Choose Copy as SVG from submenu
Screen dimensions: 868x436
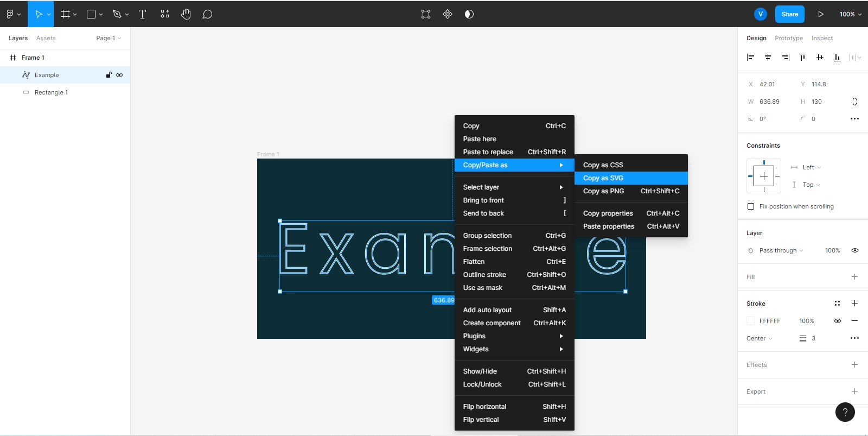pos(603,178)
